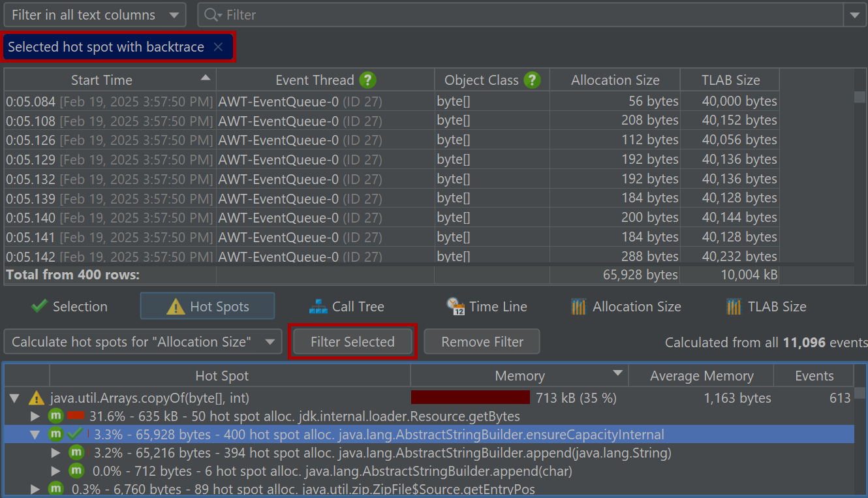The width and height of the screenshot is (868, 498).
Task: Sort by the Average Memory column header
Action: point(702,376)
